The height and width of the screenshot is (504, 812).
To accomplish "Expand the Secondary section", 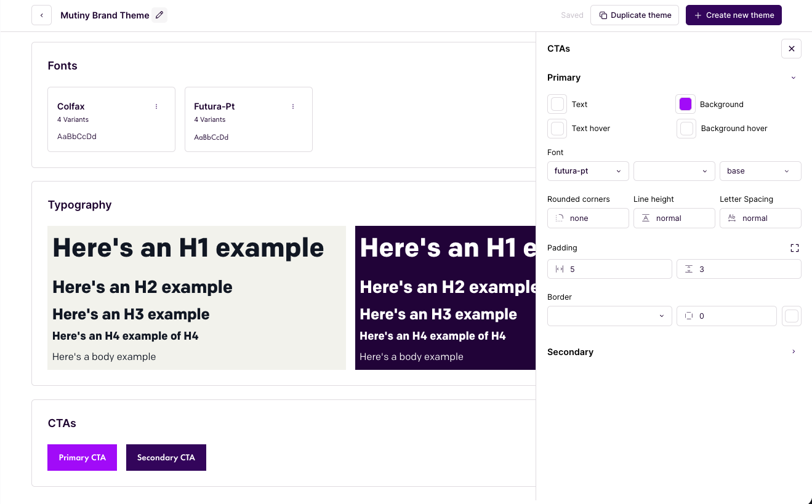I will click(793, 351).
